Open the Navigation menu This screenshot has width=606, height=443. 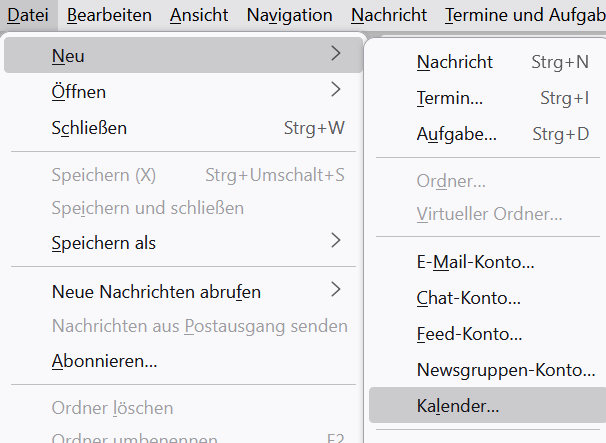click(289, 15)
